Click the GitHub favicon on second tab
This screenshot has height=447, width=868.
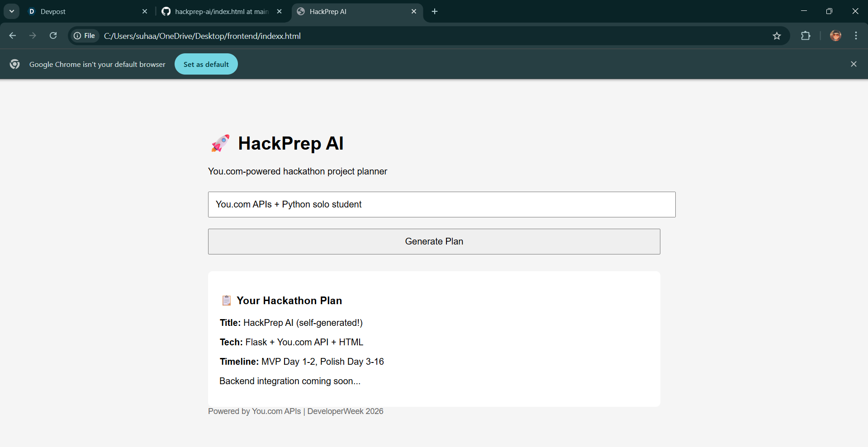166,11
